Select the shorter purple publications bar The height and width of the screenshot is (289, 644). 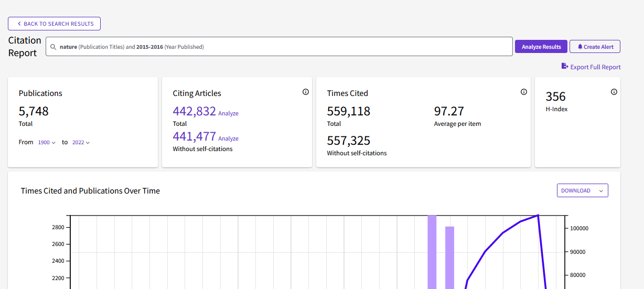point(449,257)
